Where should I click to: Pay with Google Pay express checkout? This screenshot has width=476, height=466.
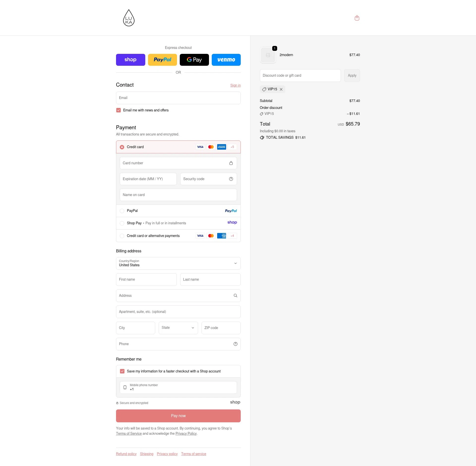coord(194,60)
